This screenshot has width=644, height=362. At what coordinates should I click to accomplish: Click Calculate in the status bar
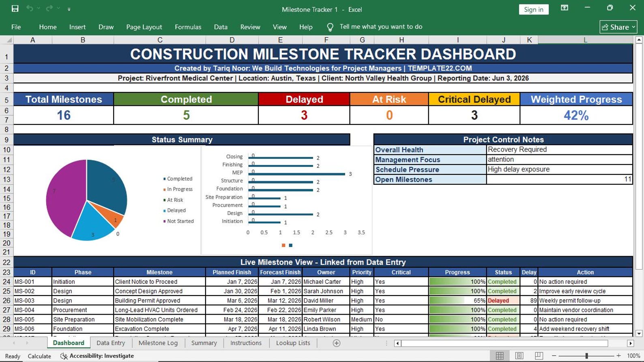[x=39, y=356]
